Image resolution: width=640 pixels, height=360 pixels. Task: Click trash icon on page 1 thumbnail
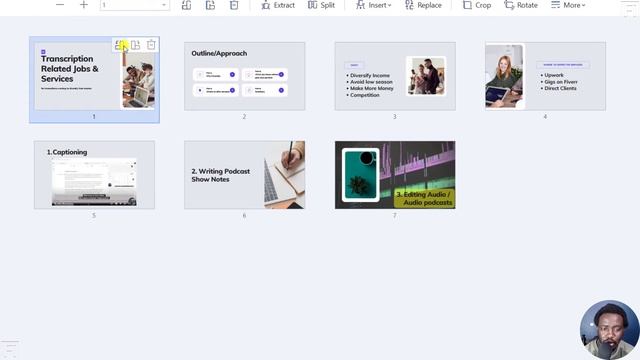[151, 44]
